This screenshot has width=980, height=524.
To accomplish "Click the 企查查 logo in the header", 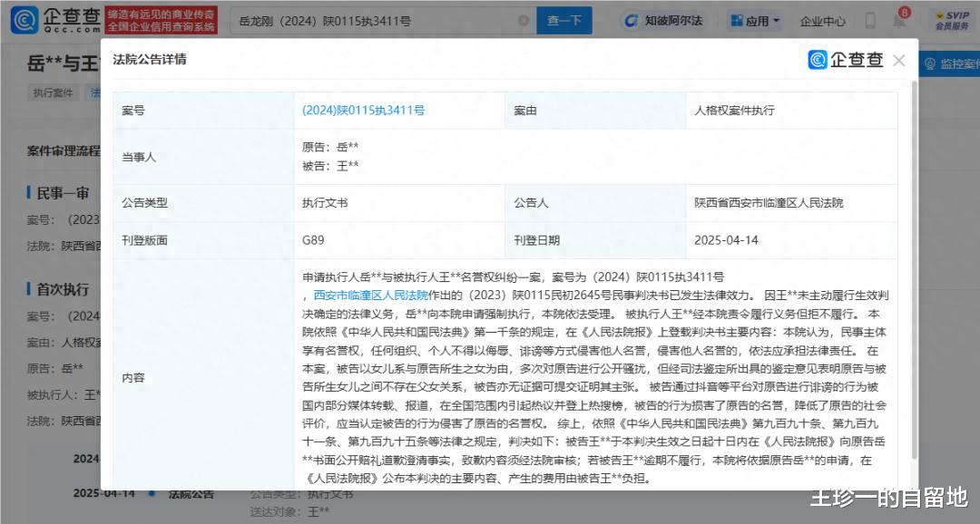I will pos(56,21).
